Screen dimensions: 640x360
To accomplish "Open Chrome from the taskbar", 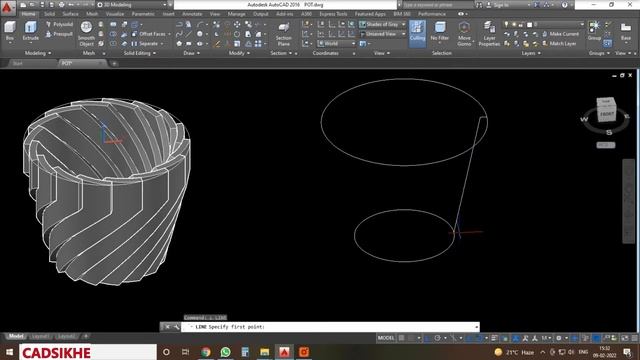I will coord(206,352).
